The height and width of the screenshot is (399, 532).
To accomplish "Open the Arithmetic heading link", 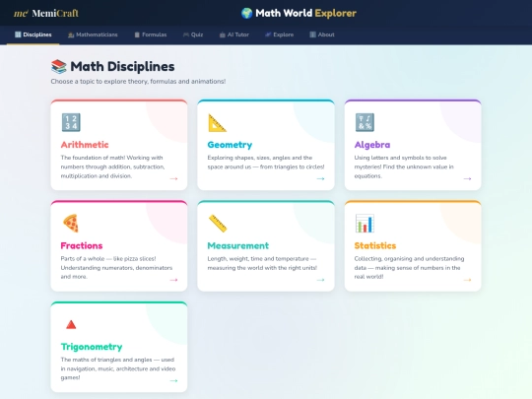I will coord(85,145).
